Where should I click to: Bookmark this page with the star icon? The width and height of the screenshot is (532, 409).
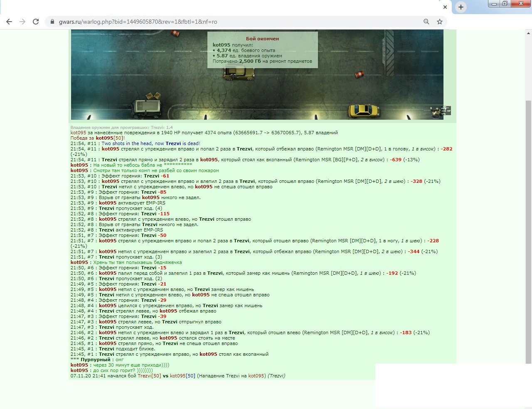(439, 22)
